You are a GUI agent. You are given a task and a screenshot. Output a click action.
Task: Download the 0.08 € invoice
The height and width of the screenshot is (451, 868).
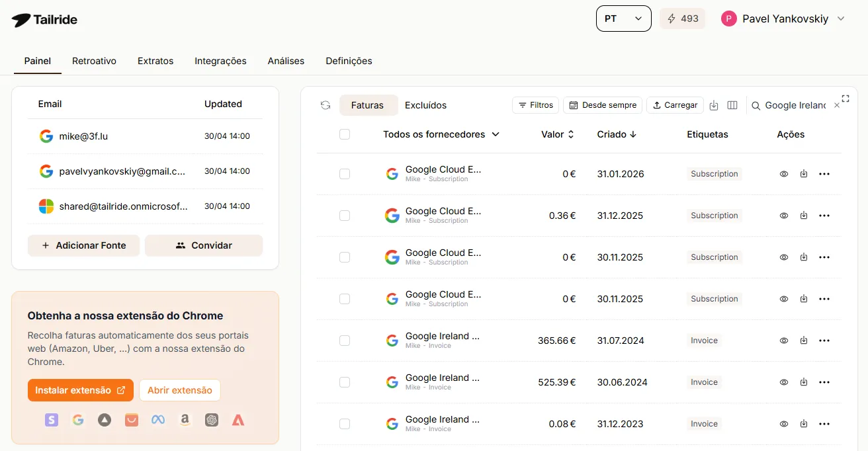(x=804, y=424)
